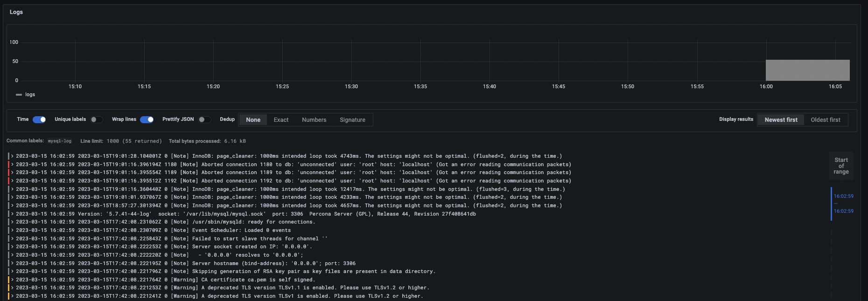The image size is (868, 301).
Task: Turn on the Prettify JSON switch
Action: (x=204, y=119)
